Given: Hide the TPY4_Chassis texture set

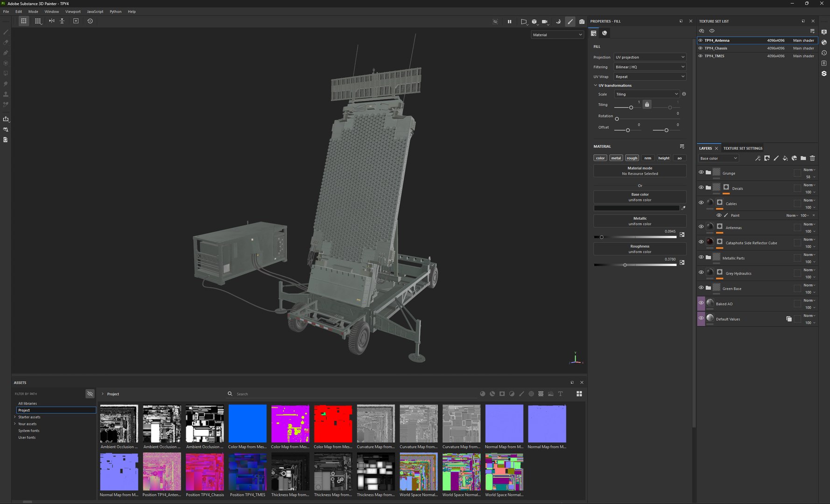Looking at the screenshot, I should (x=700, y=48).
